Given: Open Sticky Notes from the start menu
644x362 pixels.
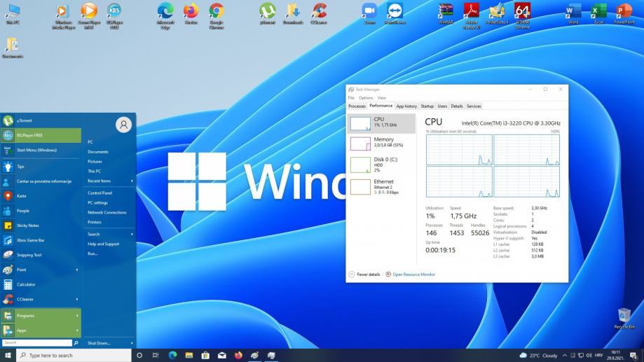Looking at the screenshot, I should coord(28,225).
